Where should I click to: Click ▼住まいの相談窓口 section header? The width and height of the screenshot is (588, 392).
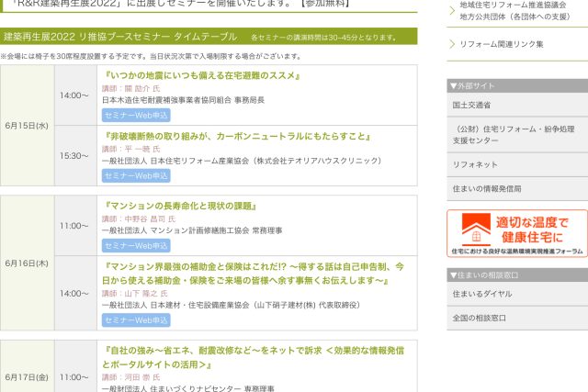(x=517, y=275)
